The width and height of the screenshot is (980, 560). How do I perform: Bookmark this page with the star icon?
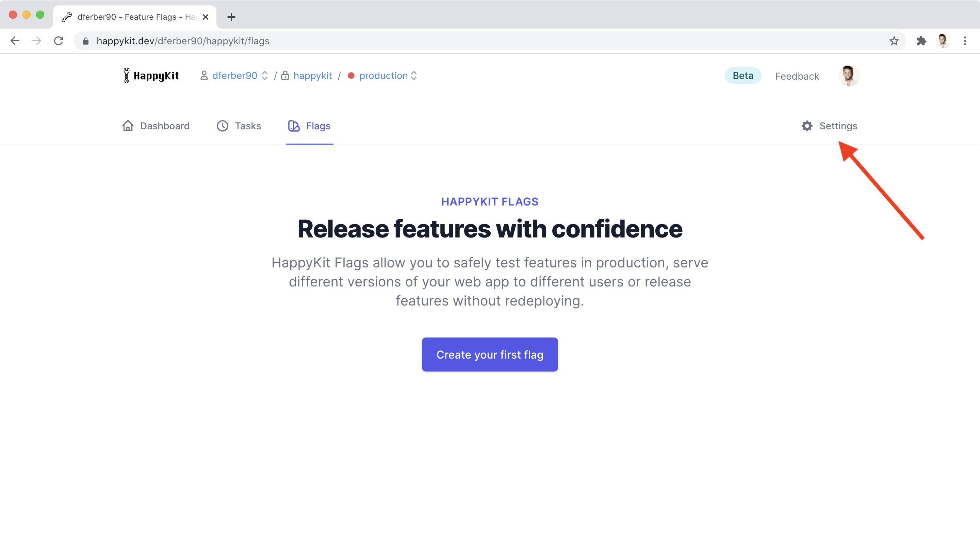(x=894, y=41)
